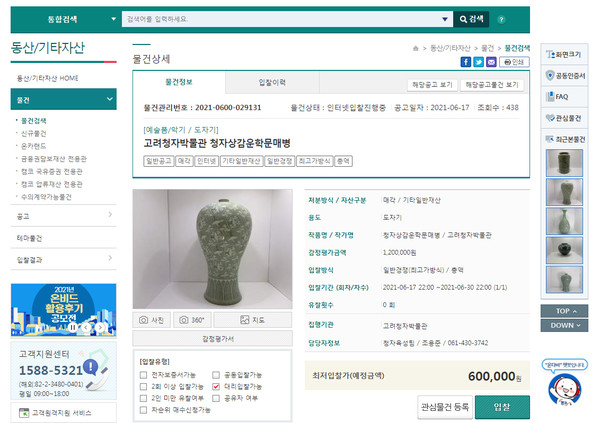Jump to page TOP button
This screenshot has height=423, width=600.
564,311
